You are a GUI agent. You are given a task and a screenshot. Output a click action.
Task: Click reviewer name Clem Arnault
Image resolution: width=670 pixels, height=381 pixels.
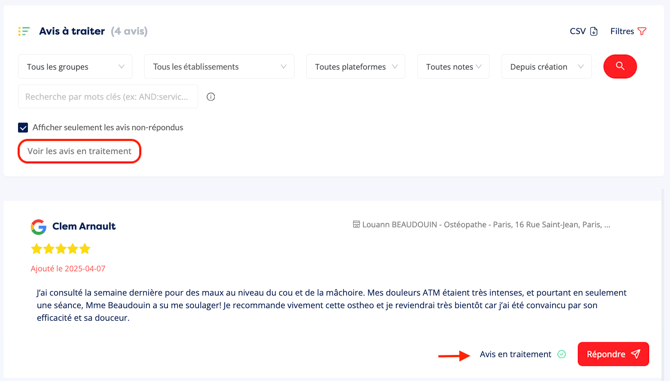tap(84, 226)
